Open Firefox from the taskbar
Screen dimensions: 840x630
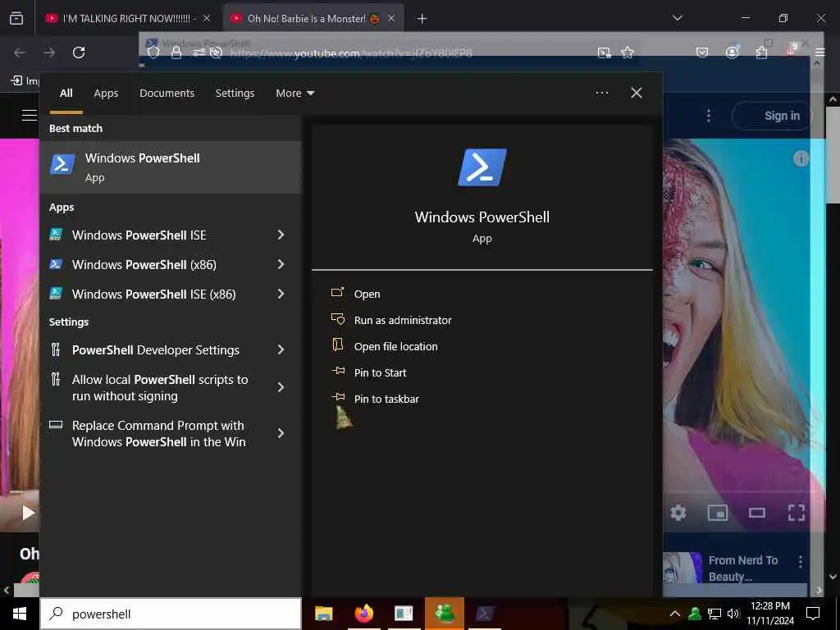pos(363,614)
